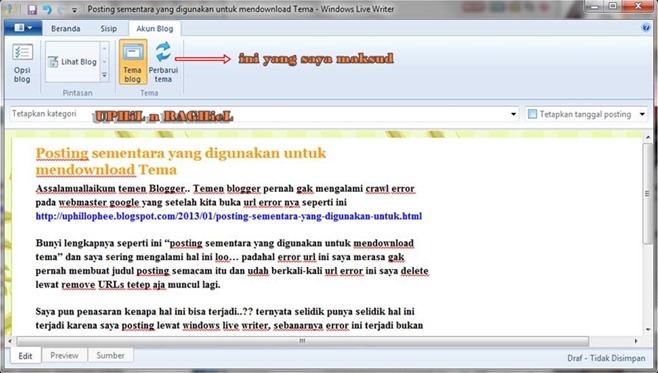Switch to the Sisip ribbon tab
Viewport: 658px width, 373px height.
coord(109,29)
